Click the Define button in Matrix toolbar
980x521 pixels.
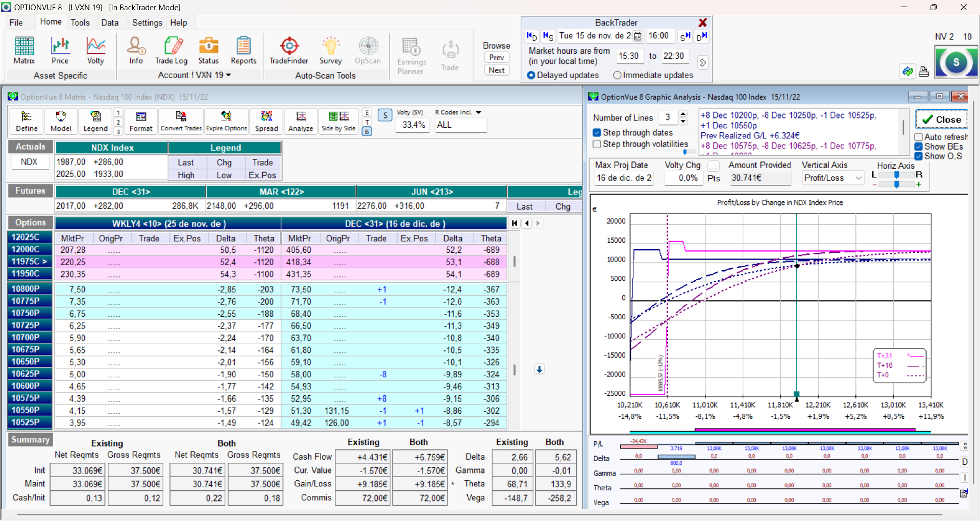click(27, 121)
